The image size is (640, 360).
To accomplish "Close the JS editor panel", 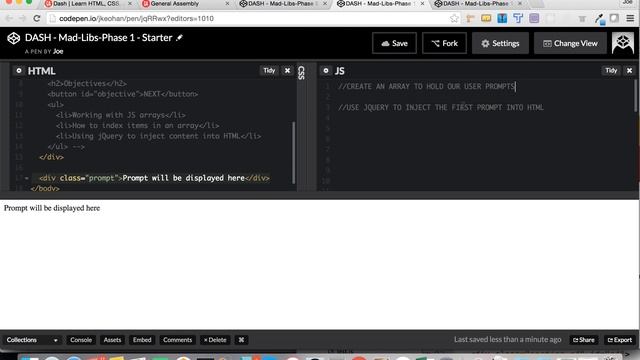I will (629, 71).
